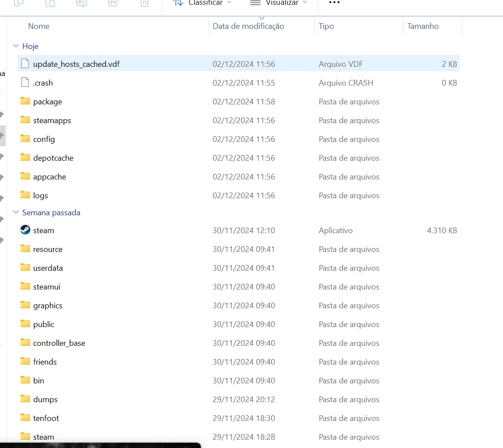Open the three-dot more options menu
This screenshot has height=448, width=503.
(334, 3)
